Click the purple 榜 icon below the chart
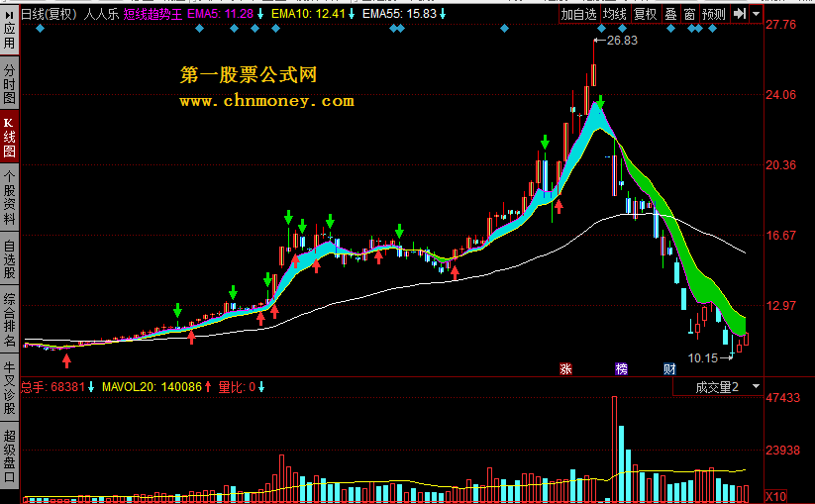 (621, 369)
